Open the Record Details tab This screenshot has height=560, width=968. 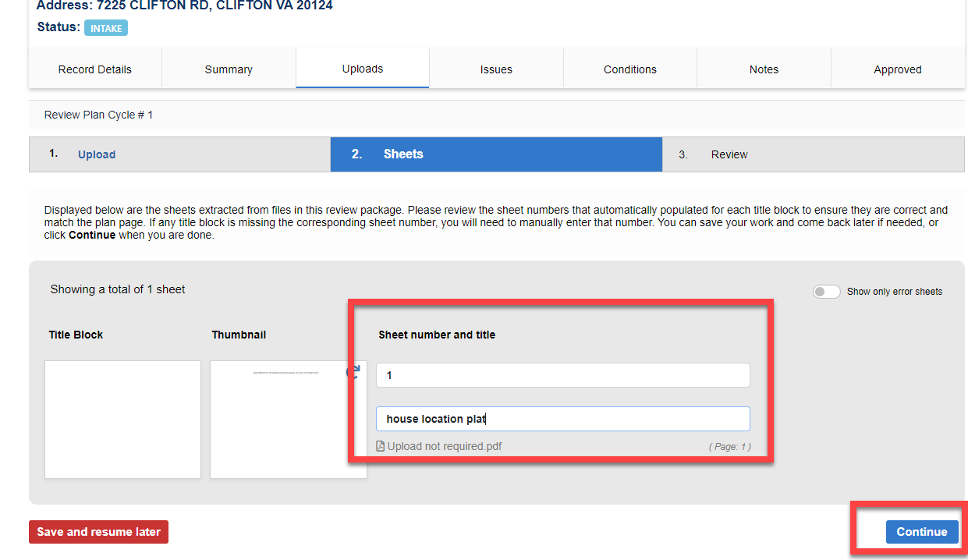[x=95, y=69]
